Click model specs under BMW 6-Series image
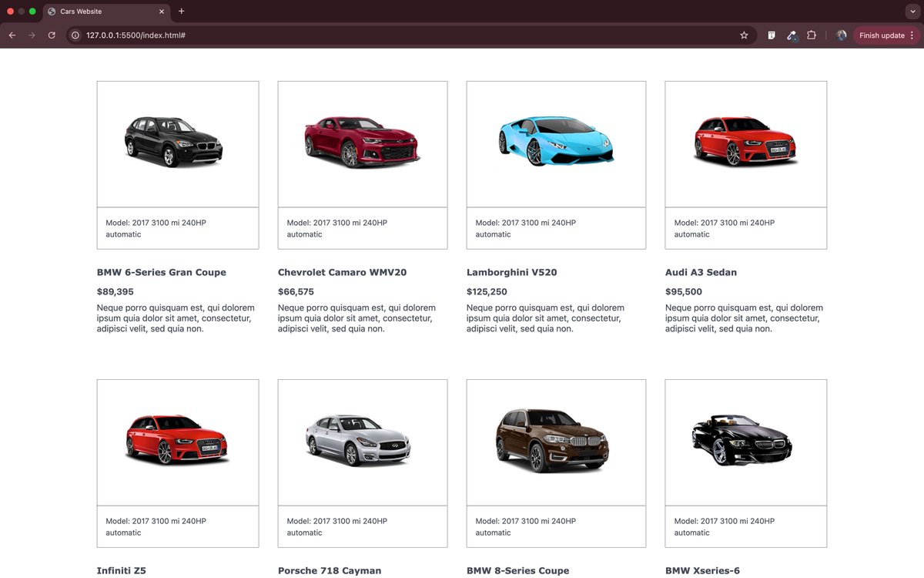 [156, 228]
